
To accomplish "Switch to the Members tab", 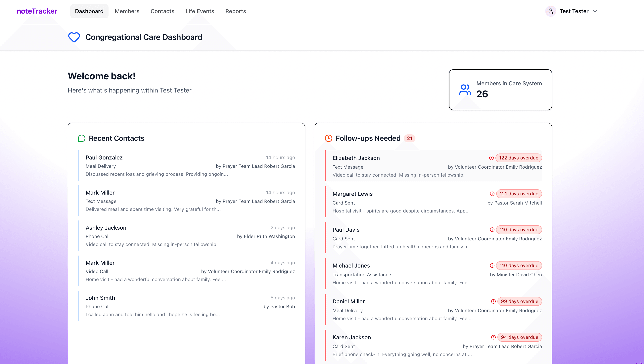I will click(x=127, y=11).
